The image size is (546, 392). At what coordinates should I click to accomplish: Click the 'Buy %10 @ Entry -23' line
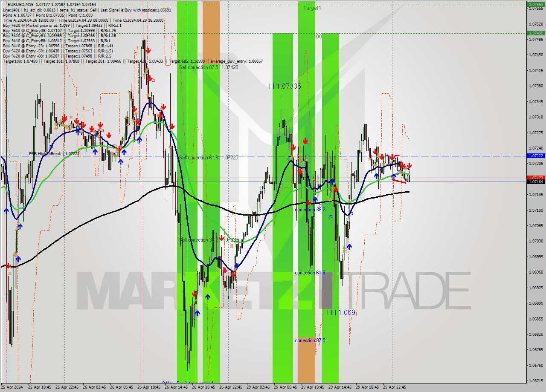click(x=58, y=46)
